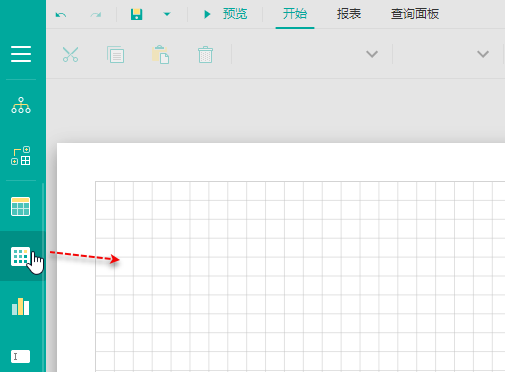
Task: Delete selection with trash can icon
Action: pos(205,54)
